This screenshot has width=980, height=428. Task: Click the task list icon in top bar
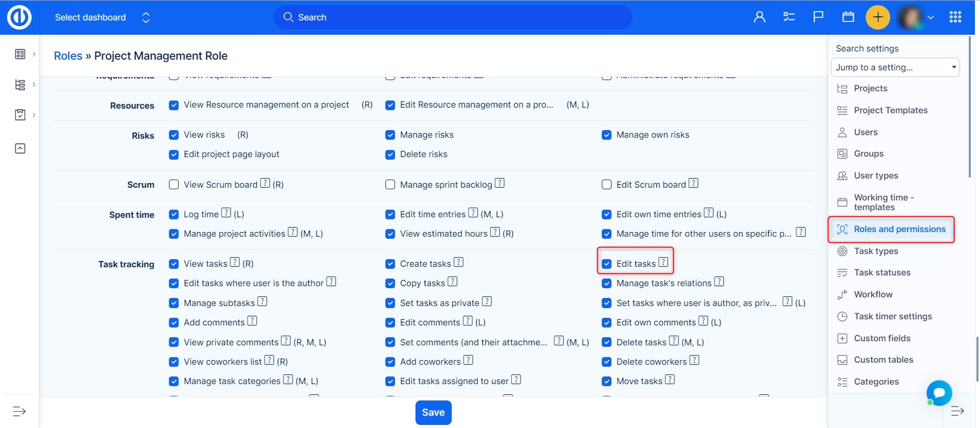pos(789,17)
